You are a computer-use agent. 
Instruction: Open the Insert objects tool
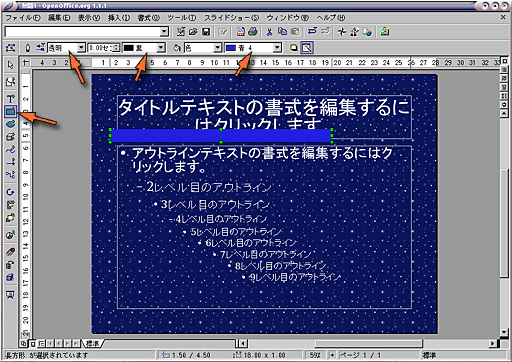pyautogui.click(x=10, y=235)
